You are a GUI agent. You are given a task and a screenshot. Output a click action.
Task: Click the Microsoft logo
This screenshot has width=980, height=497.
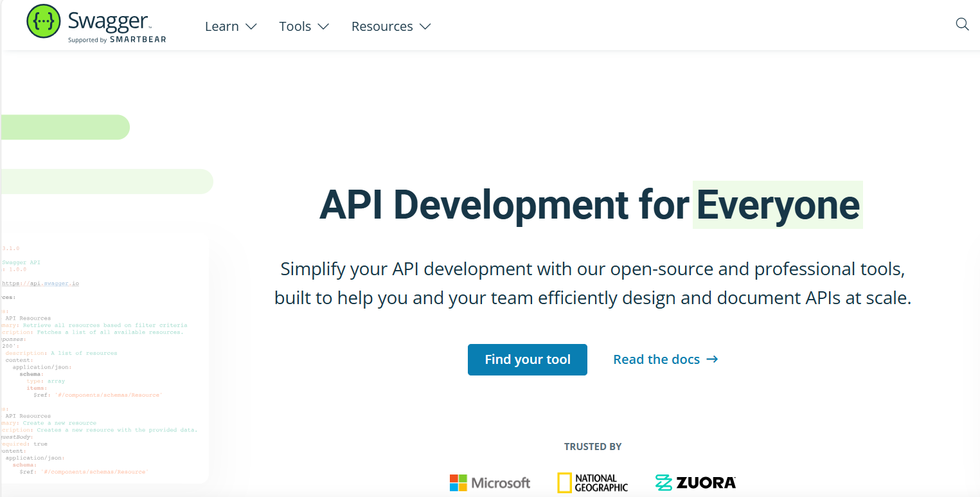tap(490, 483)
